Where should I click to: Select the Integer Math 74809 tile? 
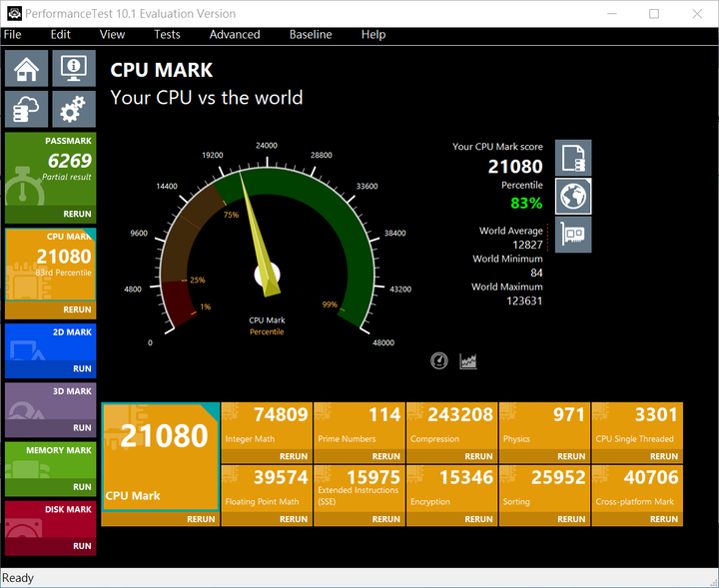[x=267, y=425]
